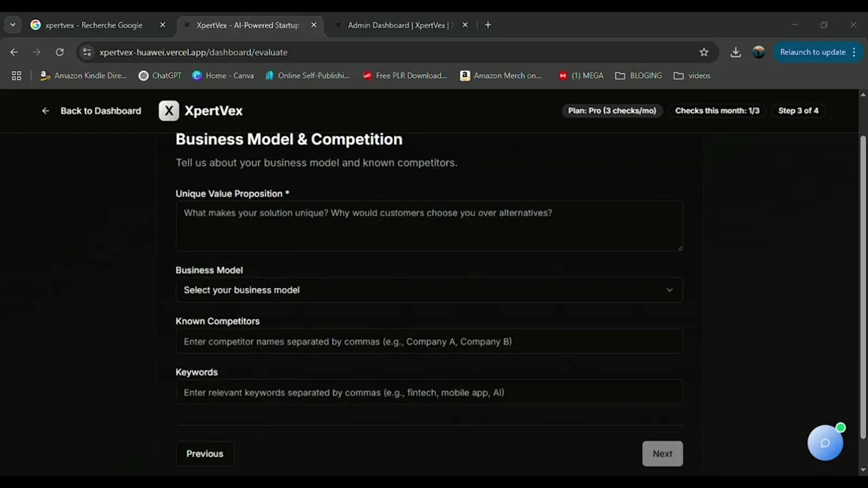The width and height of the screenshot is (868, 488).
Task: Open the Amazon Kindle Direct bookmark
Action: click(x=83, y=75)
